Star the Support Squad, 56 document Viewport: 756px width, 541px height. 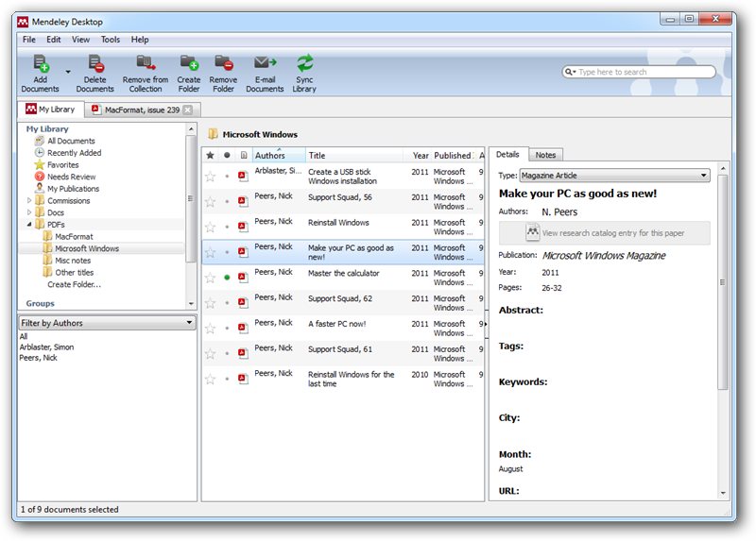click(210, 202)
